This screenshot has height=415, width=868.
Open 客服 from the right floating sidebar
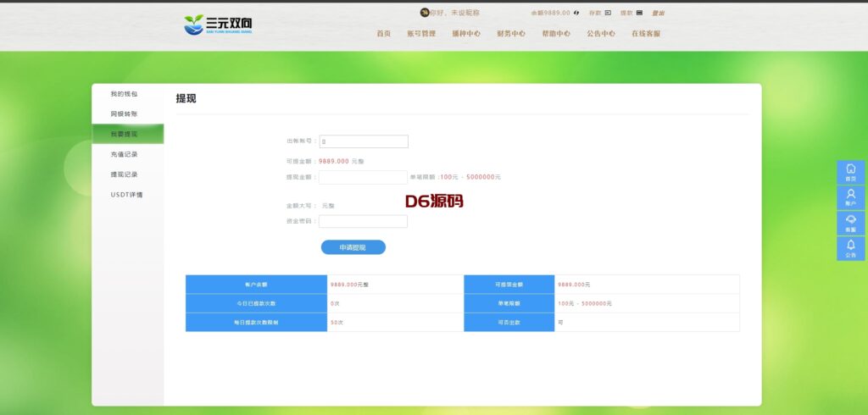[851, 223]
